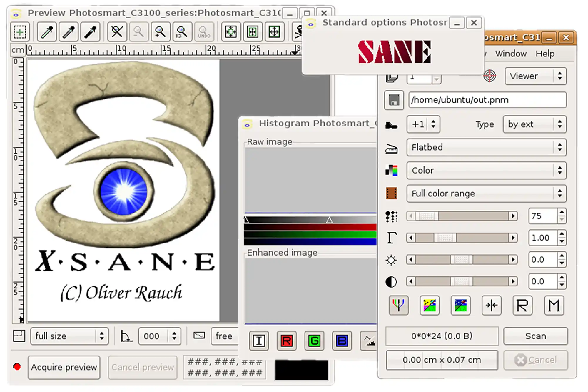The width and height of the screenshot is (588, 392).
Task: Click the output filename text field
Action: [487, 100]
